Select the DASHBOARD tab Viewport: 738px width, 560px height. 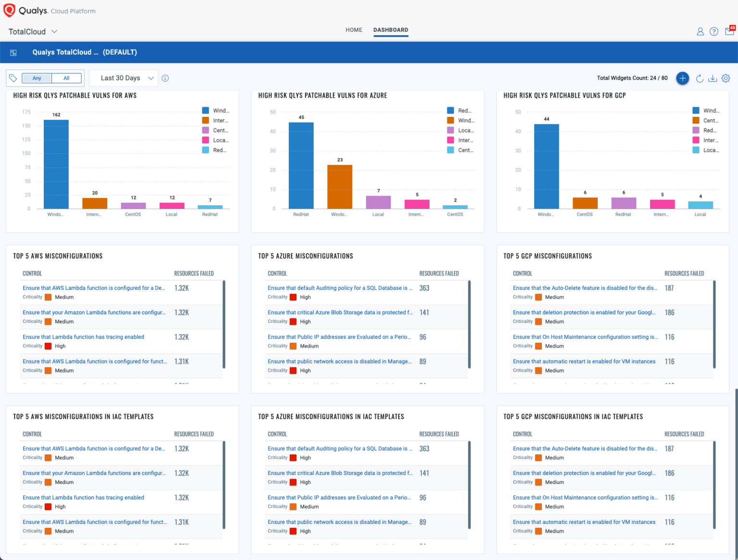[391, 30]
